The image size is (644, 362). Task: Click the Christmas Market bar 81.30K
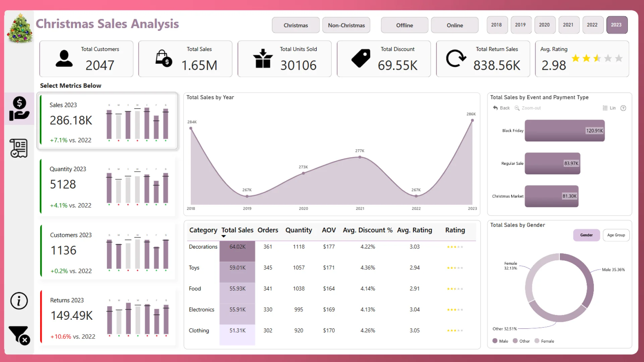click(551, 196)
